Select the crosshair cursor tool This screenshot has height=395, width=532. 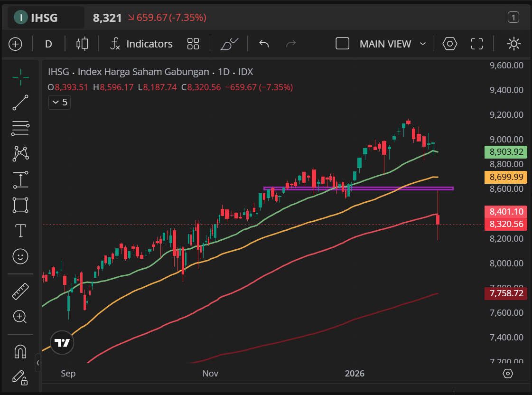click(20, 76)
